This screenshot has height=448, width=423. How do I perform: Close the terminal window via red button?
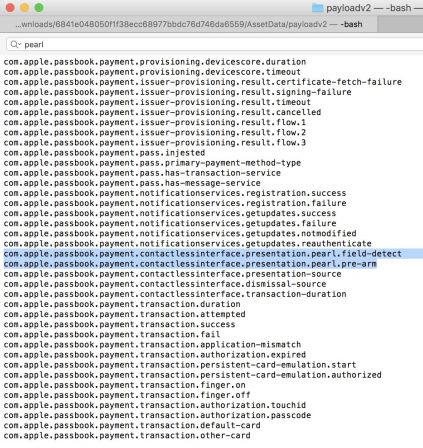[x=10, y=8]
